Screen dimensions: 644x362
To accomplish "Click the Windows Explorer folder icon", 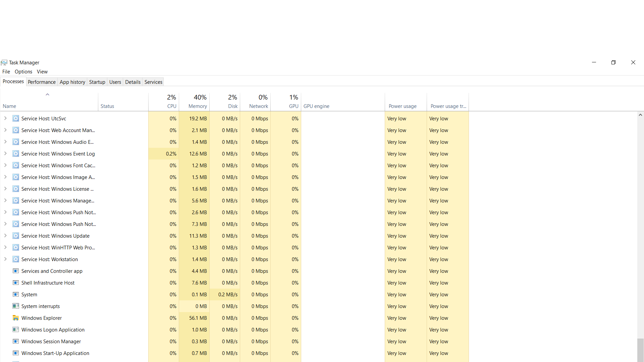I will [15, 318].
